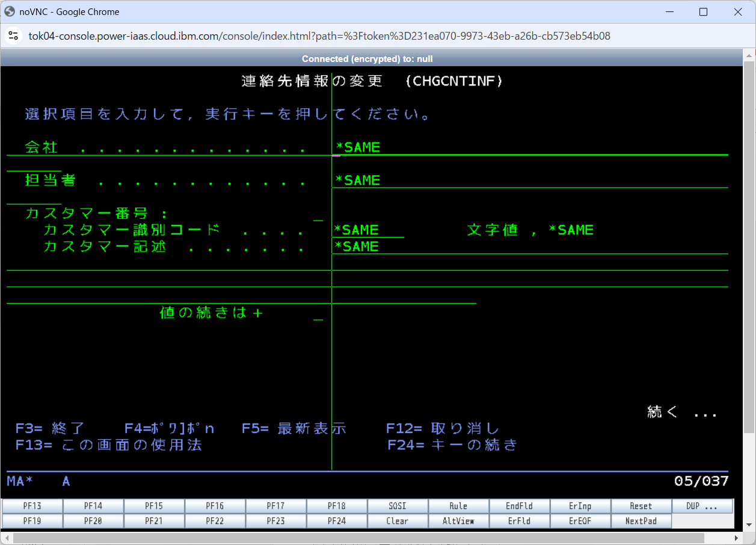Click the PF23 function key button
Viewport: 756px width, 545px height.
coord(276,521)
